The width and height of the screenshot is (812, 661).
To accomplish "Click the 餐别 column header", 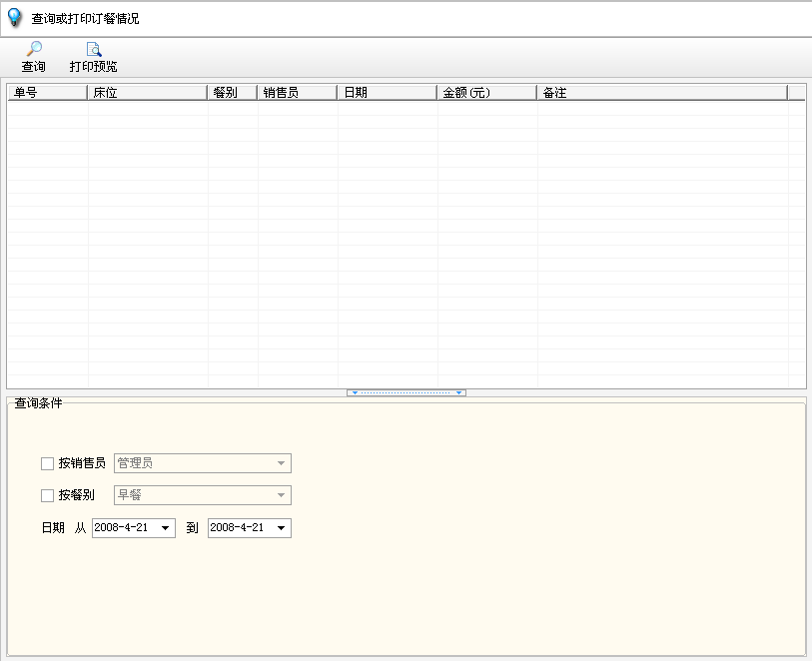I will 232,93.
